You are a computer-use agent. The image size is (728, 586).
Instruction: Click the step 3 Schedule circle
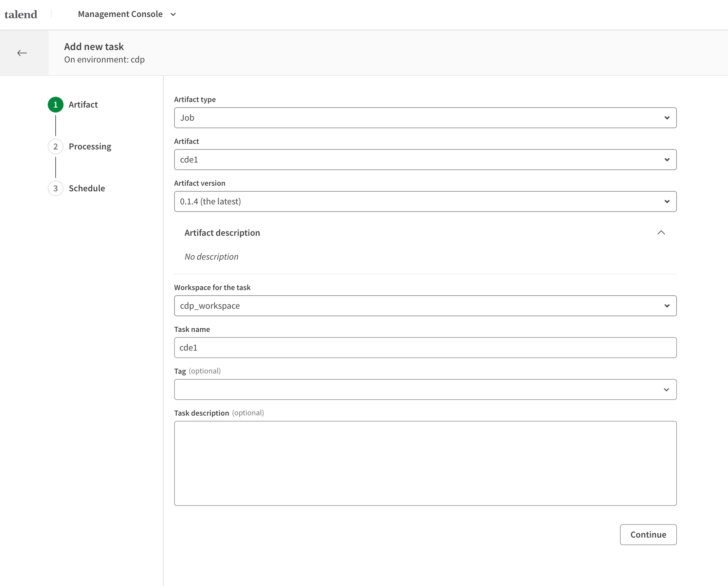(x=56, y=188)
